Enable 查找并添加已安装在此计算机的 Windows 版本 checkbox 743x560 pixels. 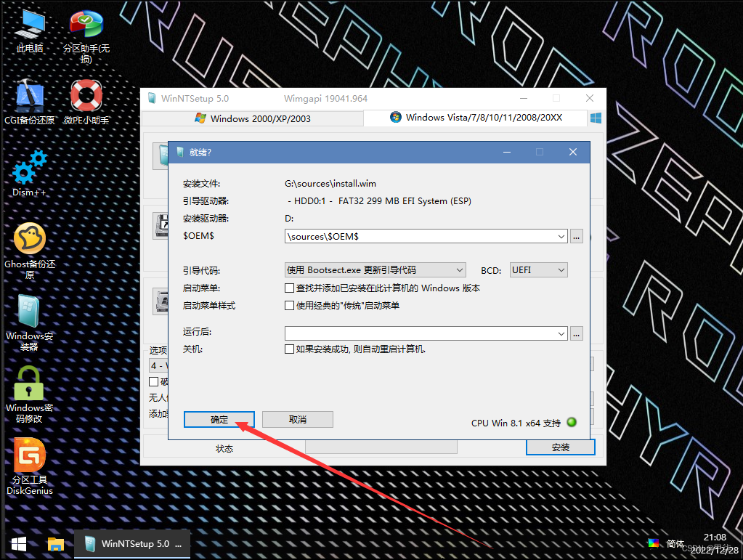click(289, 288)
